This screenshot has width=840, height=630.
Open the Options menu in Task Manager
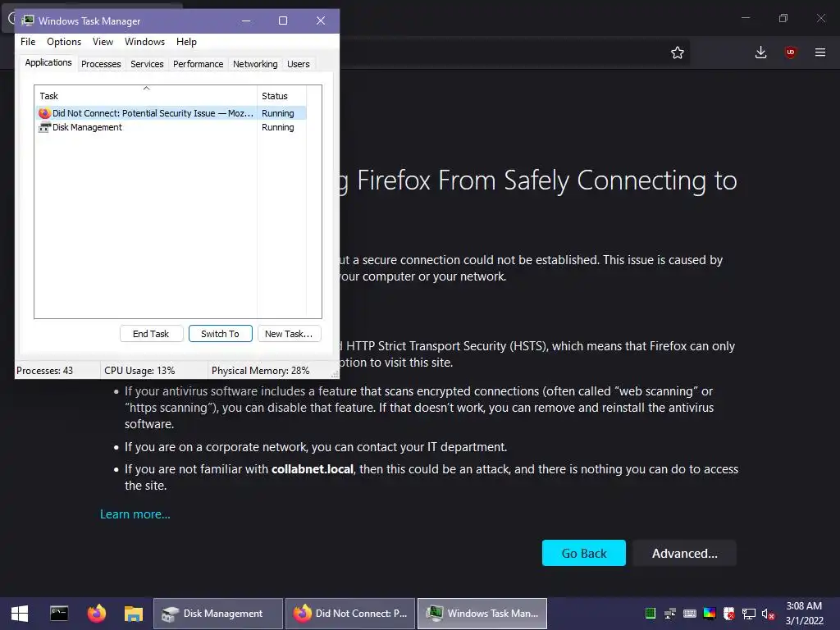coord(64,42)
